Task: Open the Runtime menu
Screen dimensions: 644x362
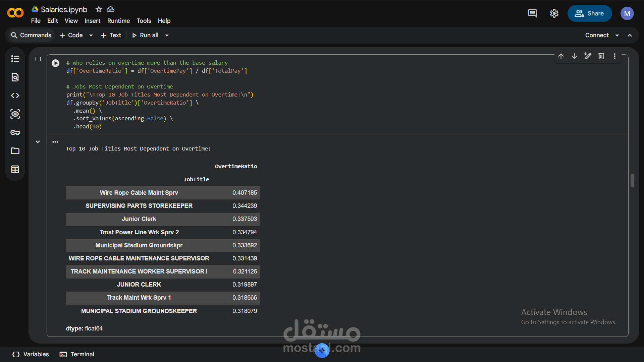Action: pos(118,21)
